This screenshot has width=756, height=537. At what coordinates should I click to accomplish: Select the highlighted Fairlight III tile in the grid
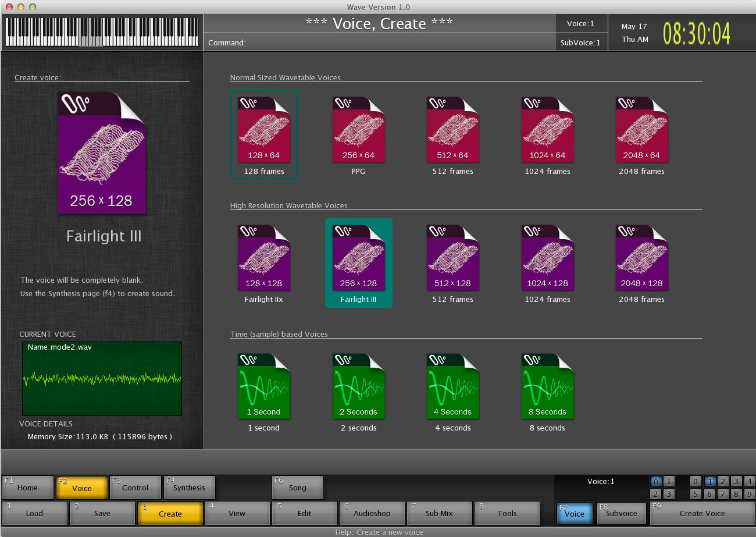pyautogui.click(x=359, y=263)
